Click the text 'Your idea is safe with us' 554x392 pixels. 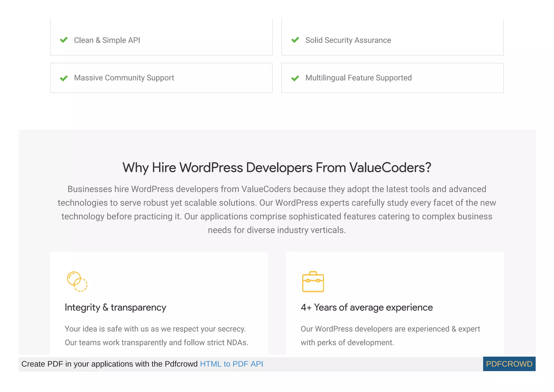tap(107, 329)
